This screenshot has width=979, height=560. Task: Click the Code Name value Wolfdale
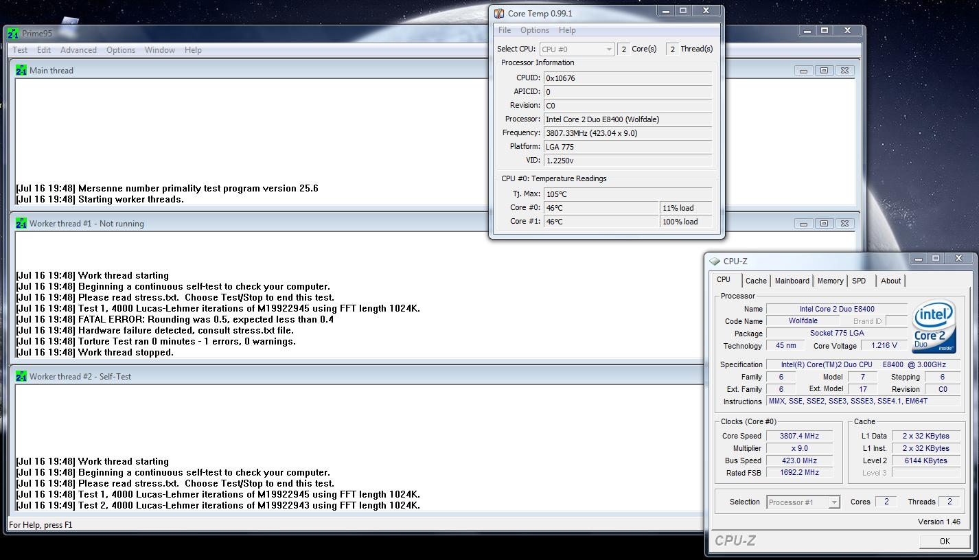click(x=803, y=320)
